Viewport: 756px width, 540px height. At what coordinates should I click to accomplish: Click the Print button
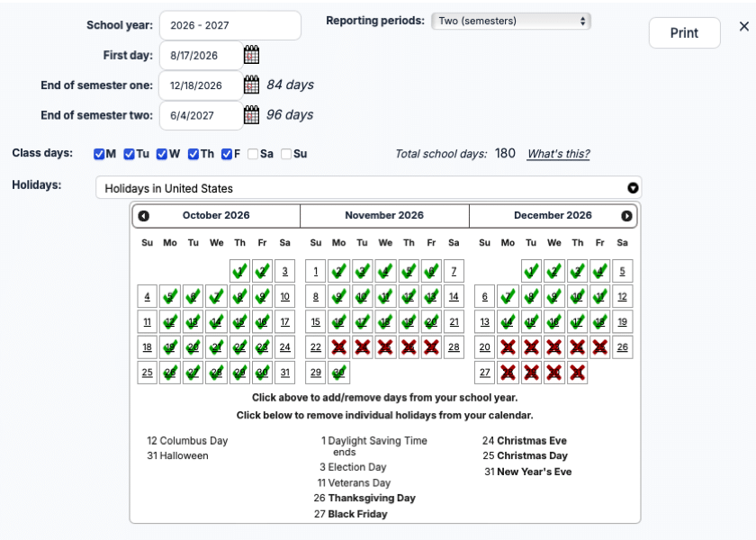tap(685, 32)
